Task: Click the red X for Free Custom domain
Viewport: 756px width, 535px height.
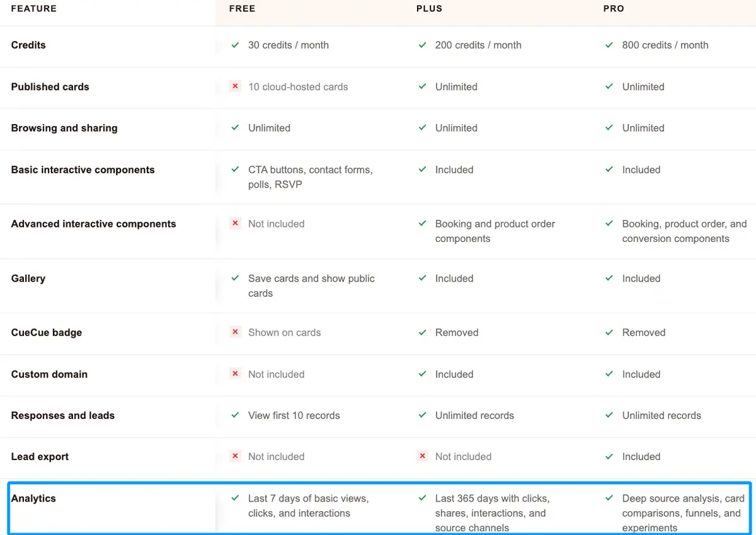Action: (x=235, y=374)
